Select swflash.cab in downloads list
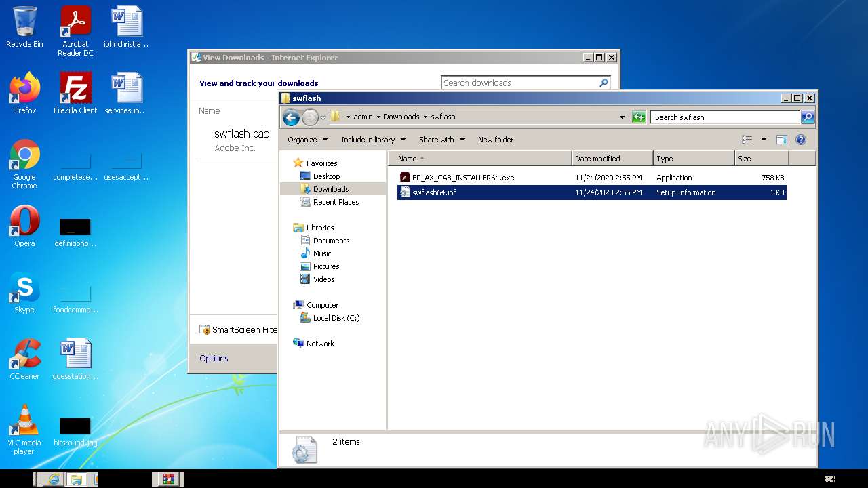The height and width of the screenshot is (488, 868). click(241, 134)
